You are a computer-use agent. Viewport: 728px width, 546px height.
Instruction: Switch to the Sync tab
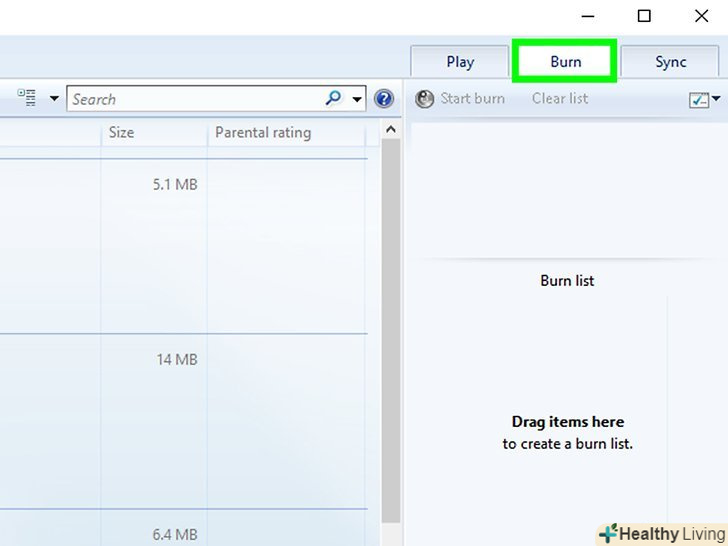pyautogui.click(x=670, y=62)
